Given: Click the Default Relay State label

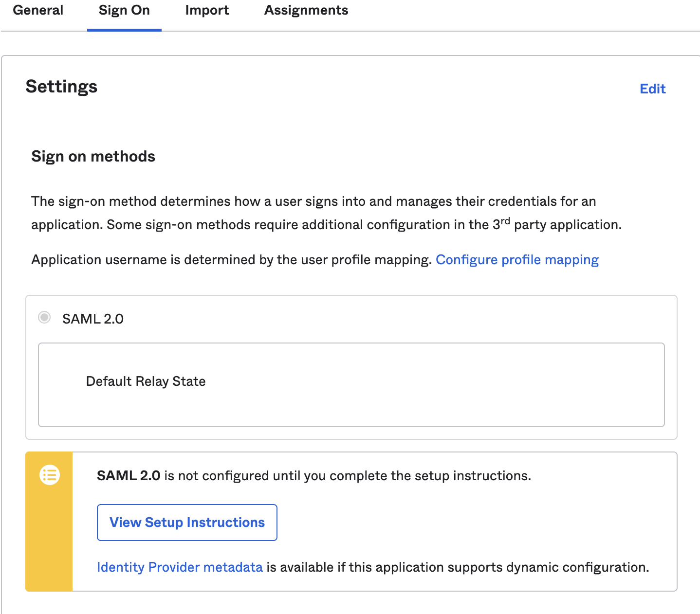Looking at the screenshot, I should pyautogui.click(x=145, y=381).
